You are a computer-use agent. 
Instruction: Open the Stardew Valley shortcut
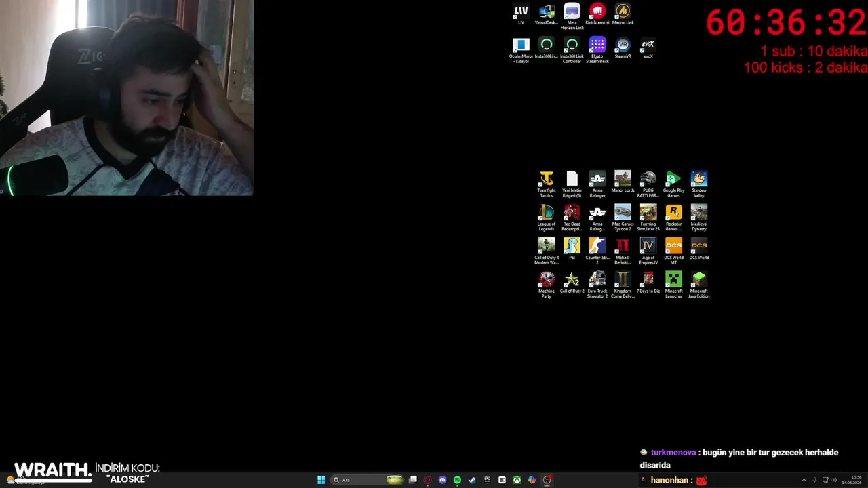click(x=699, y=184)
